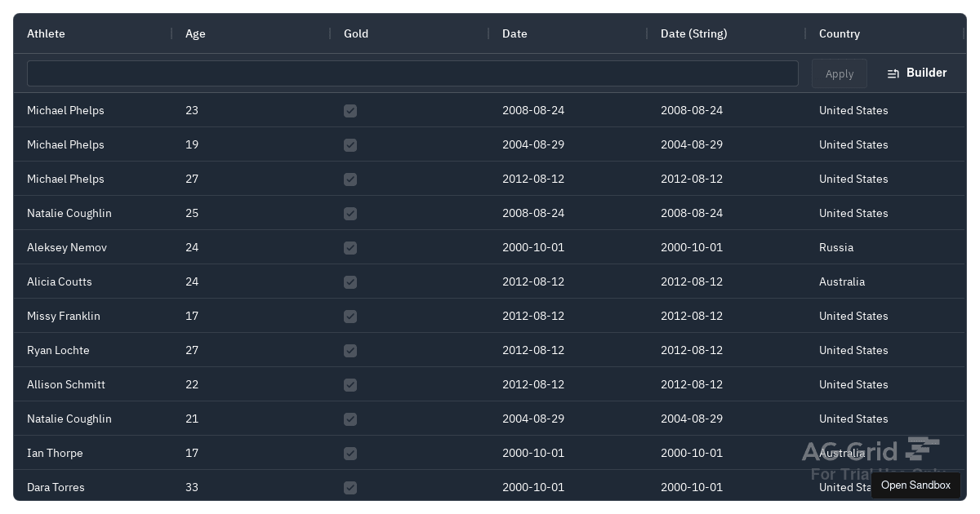Click the Russia country cell

836,247
